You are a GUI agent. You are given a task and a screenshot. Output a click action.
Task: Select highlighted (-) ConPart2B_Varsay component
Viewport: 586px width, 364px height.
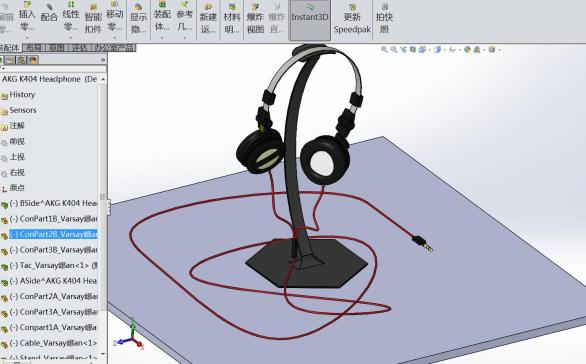[x=53, y=234]
